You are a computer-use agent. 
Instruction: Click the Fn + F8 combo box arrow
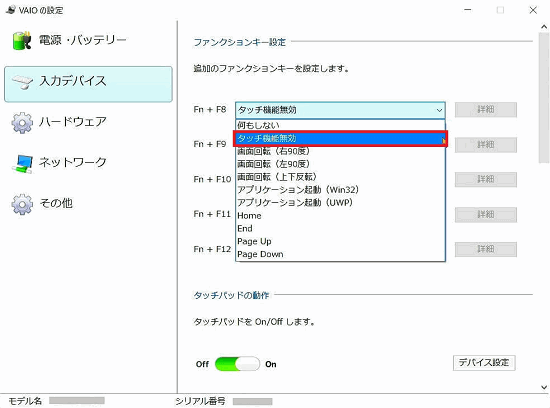point(439,110)
